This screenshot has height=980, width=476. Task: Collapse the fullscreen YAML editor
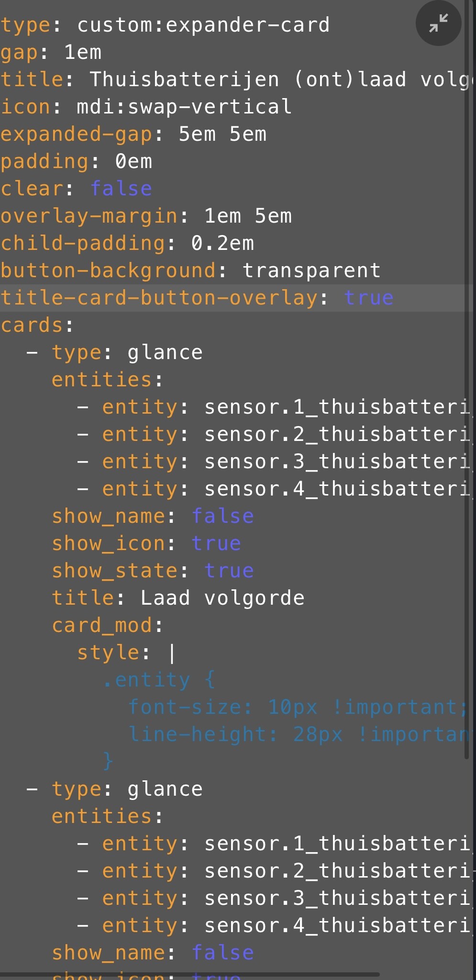tap(438, 23)
